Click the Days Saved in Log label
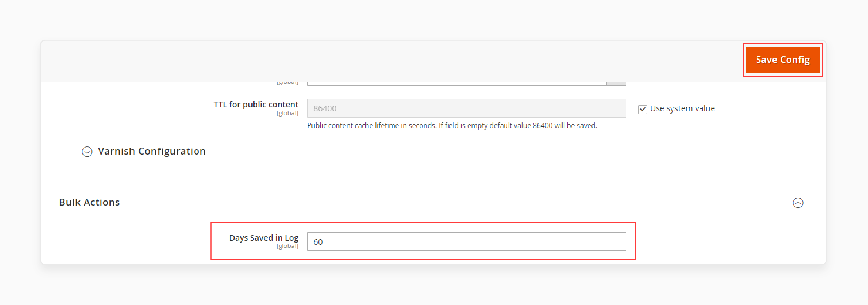Screen dimensions: 868x305 point(264,238)
